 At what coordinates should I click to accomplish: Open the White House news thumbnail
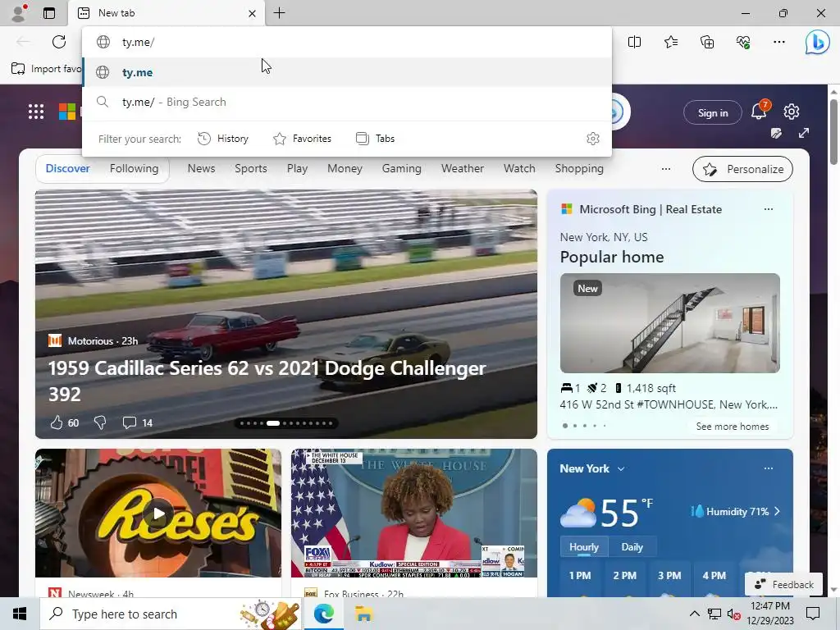(414, 514)
